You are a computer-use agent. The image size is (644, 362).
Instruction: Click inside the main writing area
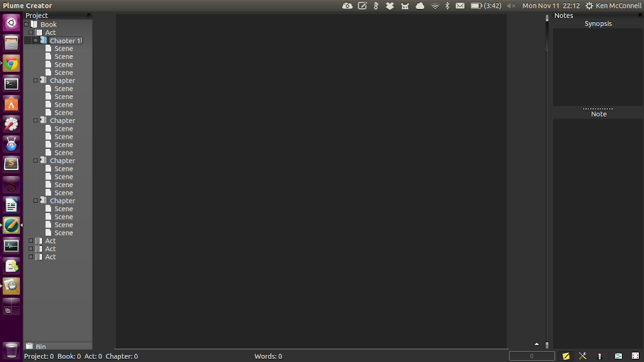(x=312, y=181)
